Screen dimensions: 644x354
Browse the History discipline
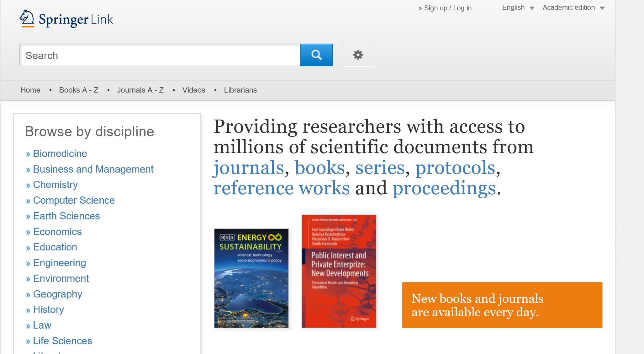click(49, 309)
